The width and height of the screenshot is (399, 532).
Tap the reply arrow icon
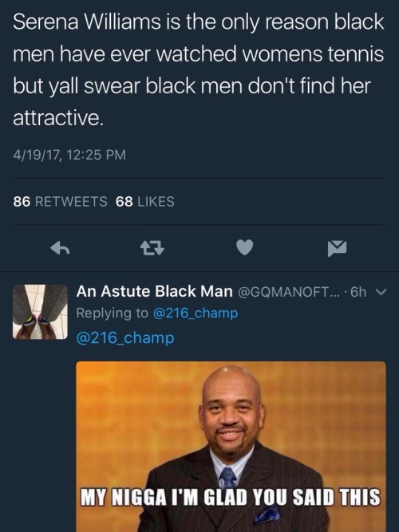click(x=60, y=248)
